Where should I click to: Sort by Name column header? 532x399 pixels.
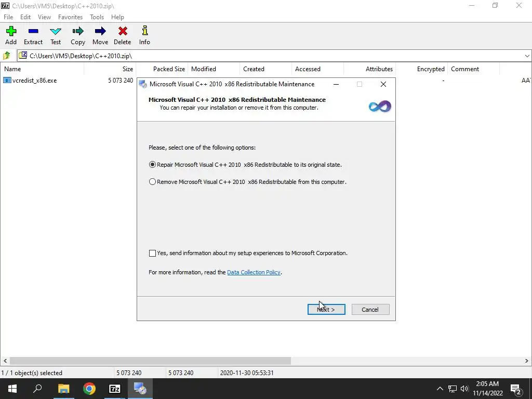click(42, 69)
